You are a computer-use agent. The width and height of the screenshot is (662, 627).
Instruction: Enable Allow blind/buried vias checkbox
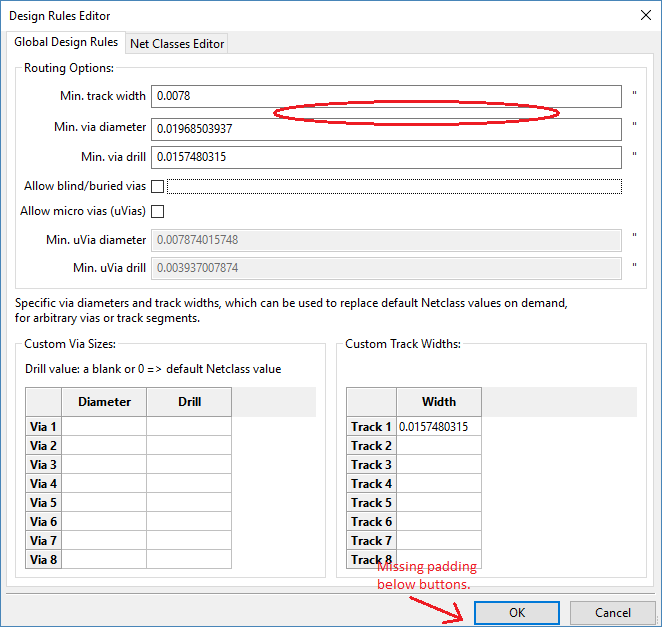point(157,186)
